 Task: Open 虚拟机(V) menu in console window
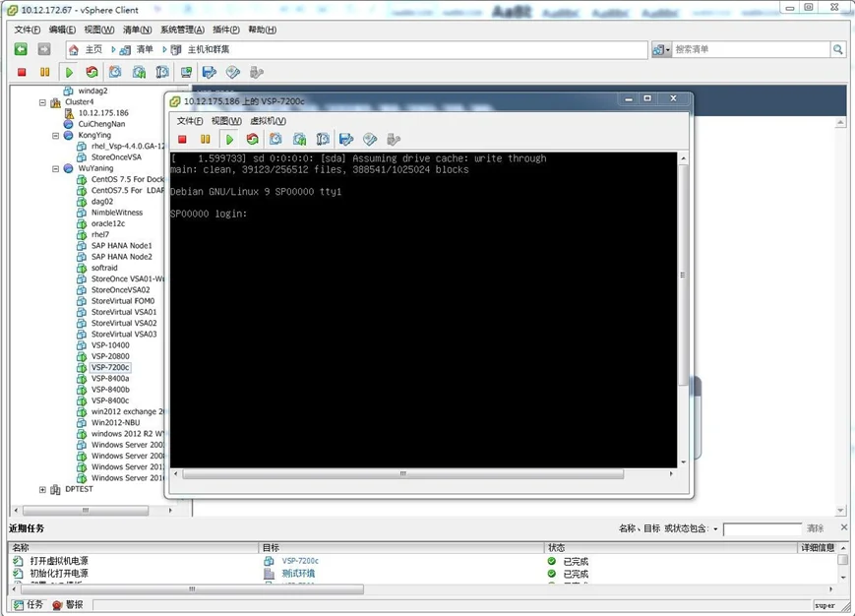click(268, 121)
